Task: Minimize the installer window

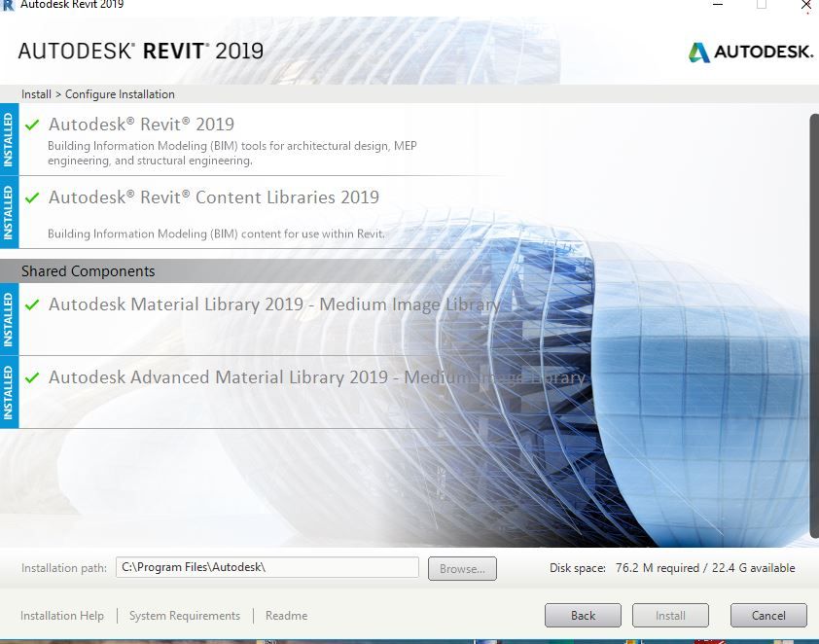Action: [x=718, y=5]
